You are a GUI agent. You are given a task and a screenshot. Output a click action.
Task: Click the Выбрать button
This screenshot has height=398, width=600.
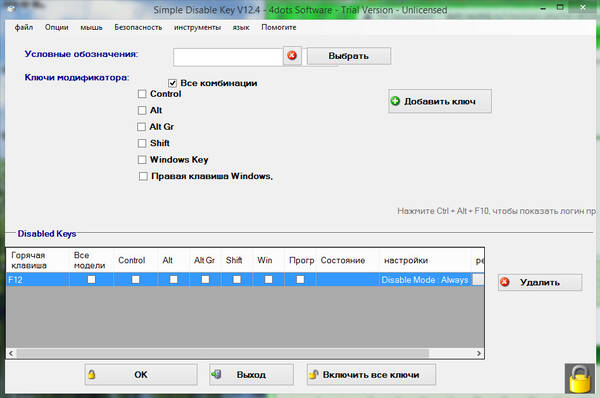(349, 56)
